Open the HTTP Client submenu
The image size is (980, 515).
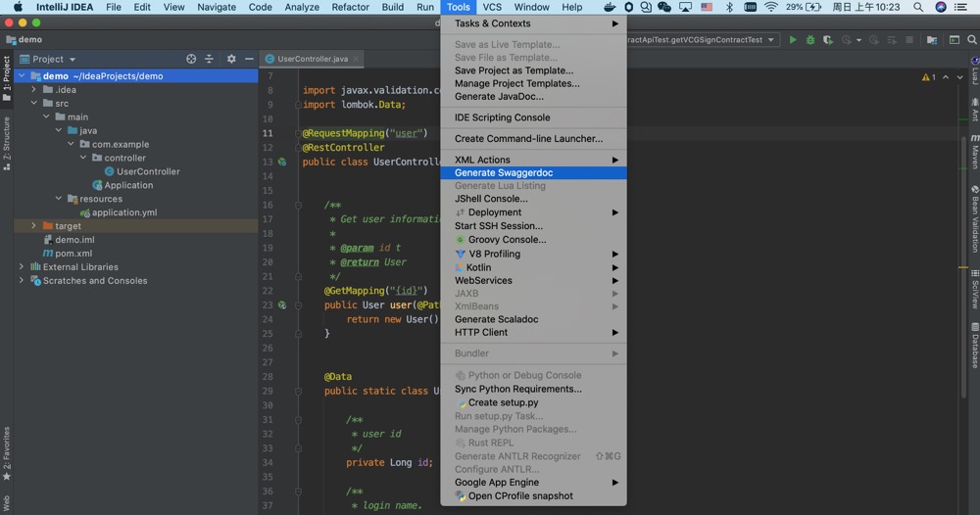(534, 332)
